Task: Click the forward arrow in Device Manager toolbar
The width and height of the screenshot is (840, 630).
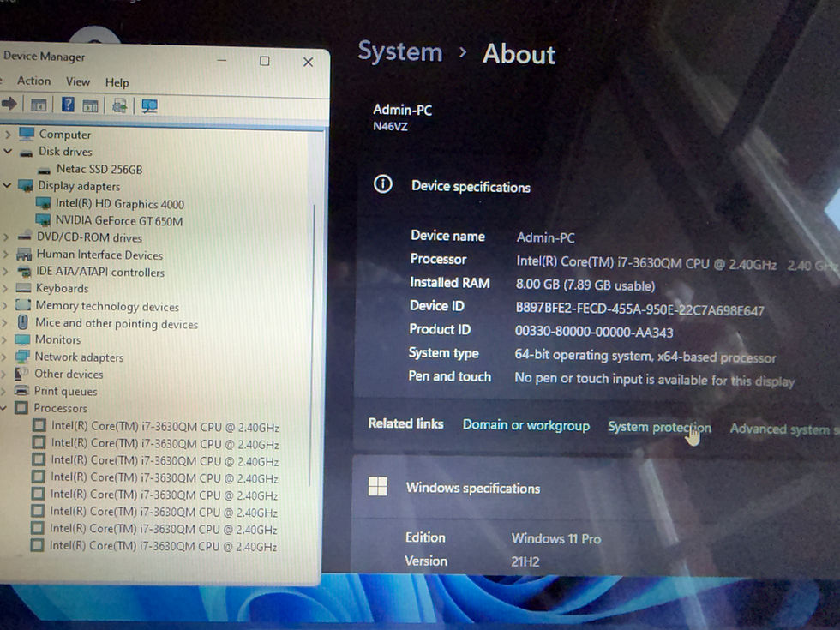Action: coord(9,104)
